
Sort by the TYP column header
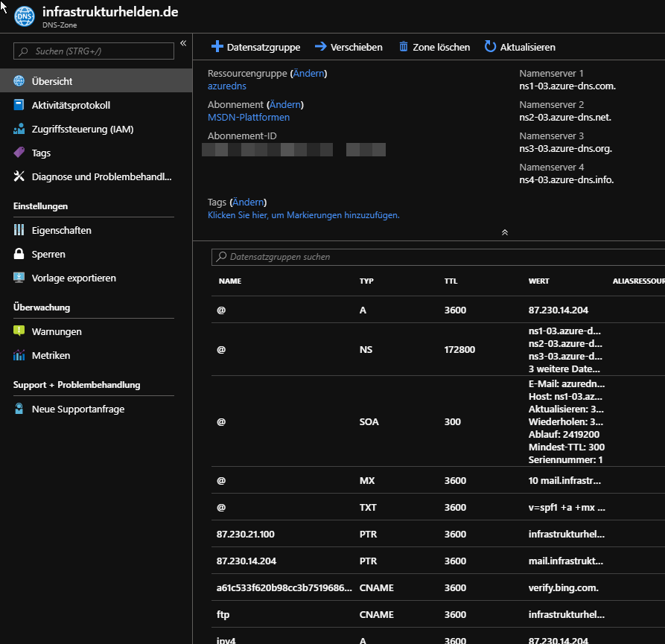click(366, 281)
